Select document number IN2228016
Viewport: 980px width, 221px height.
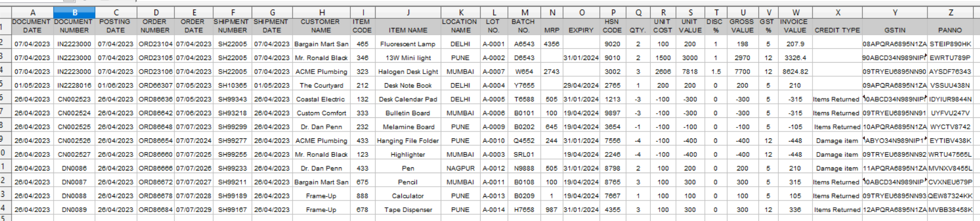pyautogui.click(x=74, y=85)
